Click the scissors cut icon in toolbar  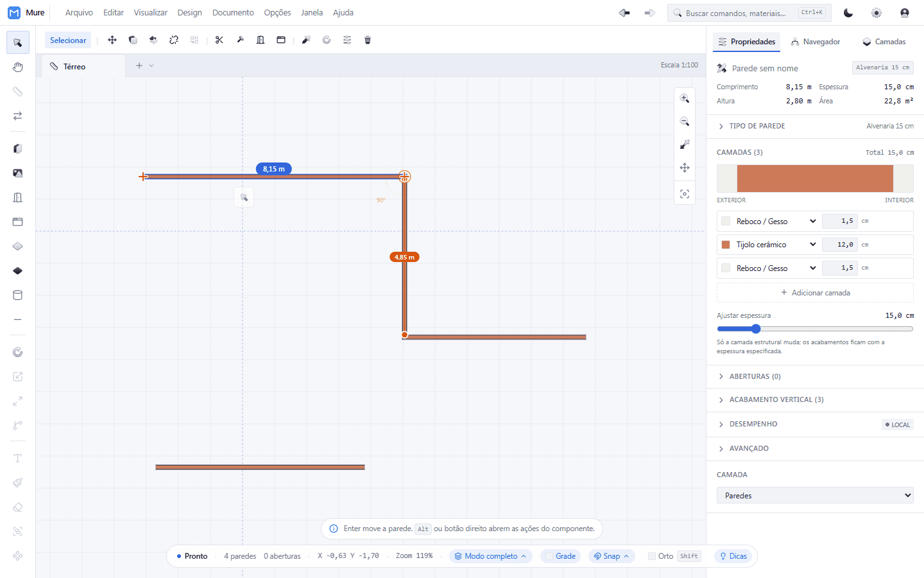point(219,40)
